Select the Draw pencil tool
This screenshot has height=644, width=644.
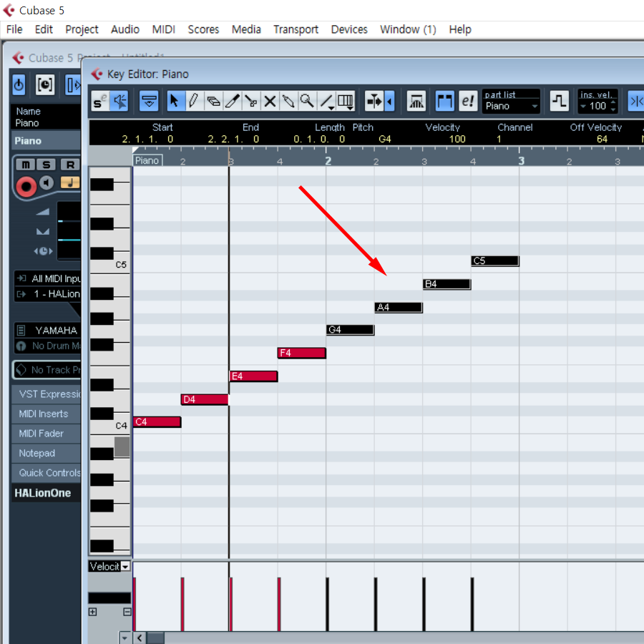pos(194,101)
